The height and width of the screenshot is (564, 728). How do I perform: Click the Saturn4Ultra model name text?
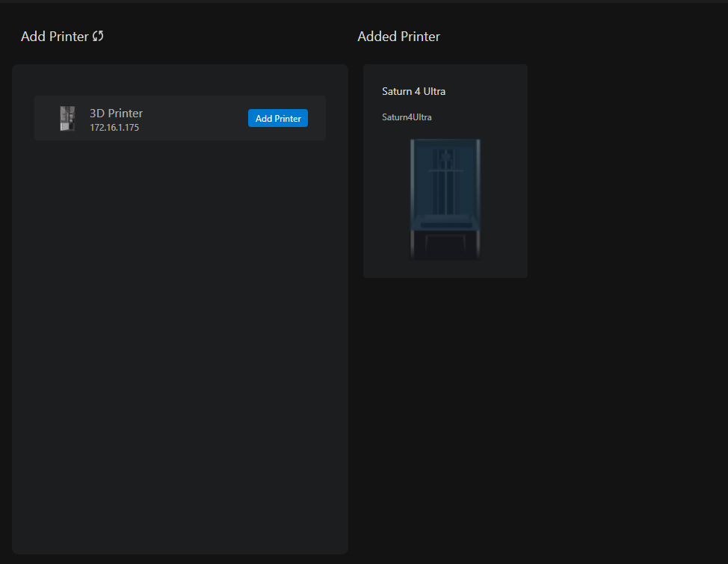tap(407, 117)
